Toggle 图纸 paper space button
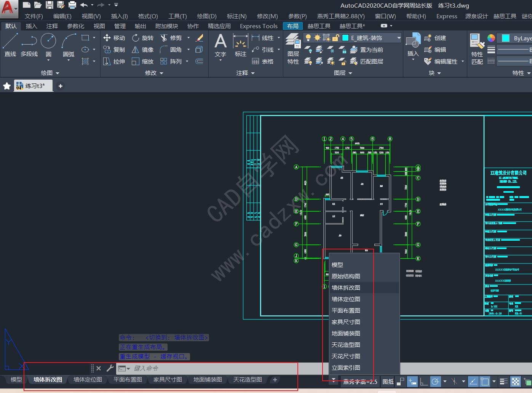The height and width of the screenshot is (393, 532). coord(388,381)
